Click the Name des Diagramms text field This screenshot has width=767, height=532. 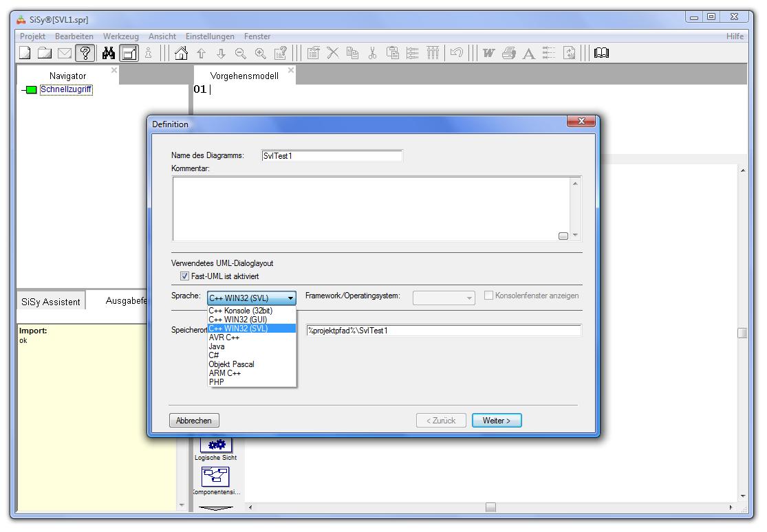pos(332,156)
